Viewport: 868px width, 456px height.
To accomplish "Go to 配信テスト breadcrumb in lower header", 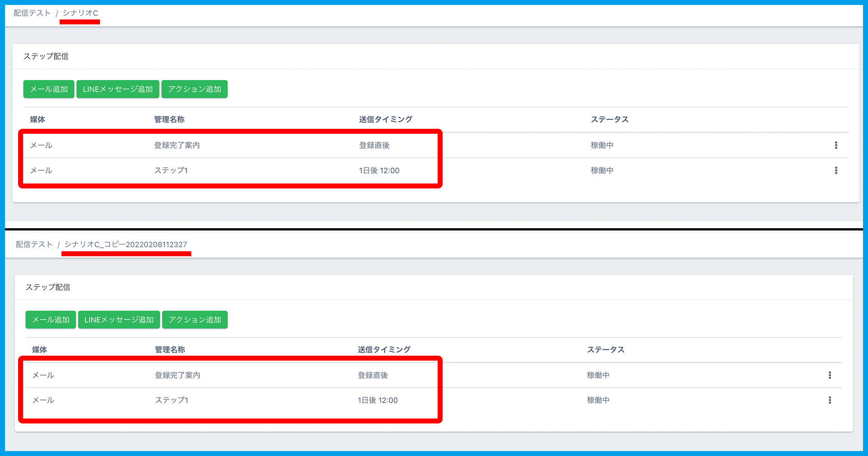I will click(34, 244).
